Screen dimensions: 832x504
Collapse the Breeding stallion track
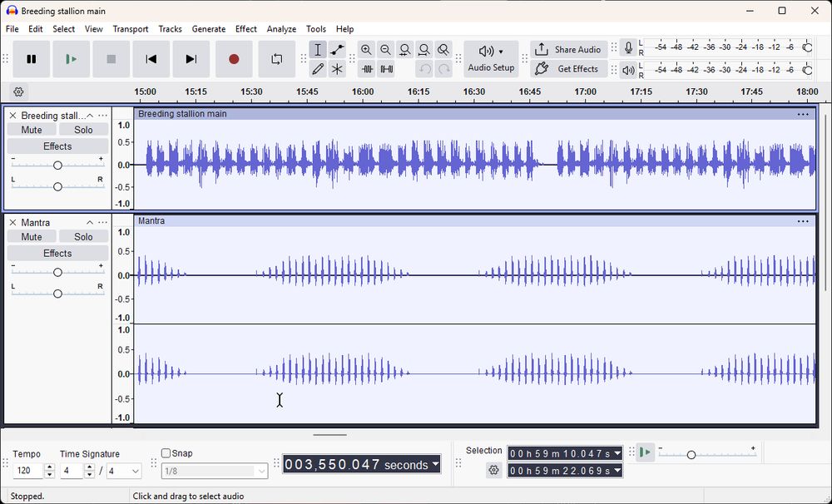click(90, 116)
